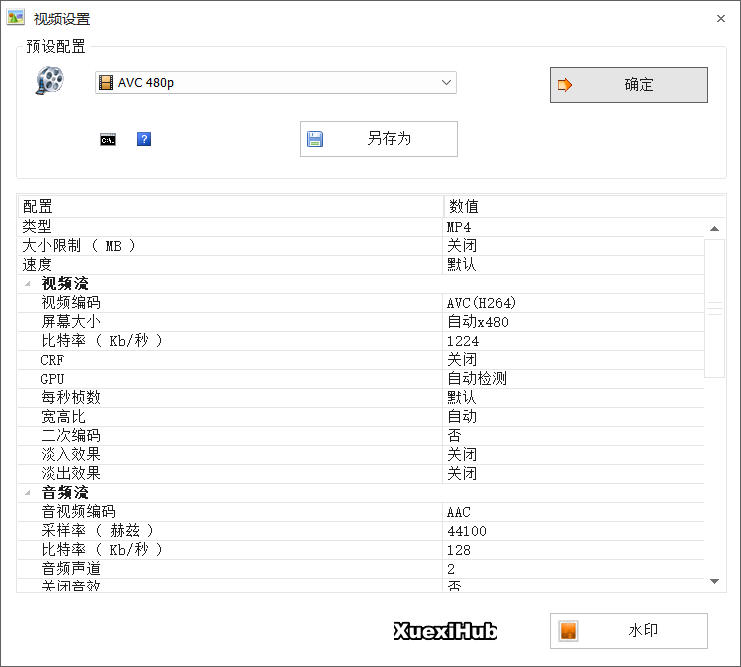Screen dimensions: 741x667
Task: Collapse the 视频流 section
Action: 27,284
